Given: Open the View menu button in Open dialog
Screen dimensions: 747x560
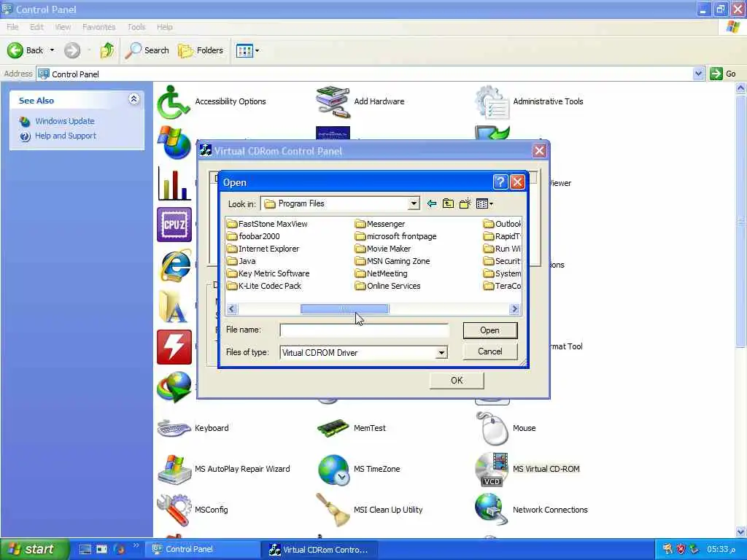Looking at the screenshot, I should point(484,204).
